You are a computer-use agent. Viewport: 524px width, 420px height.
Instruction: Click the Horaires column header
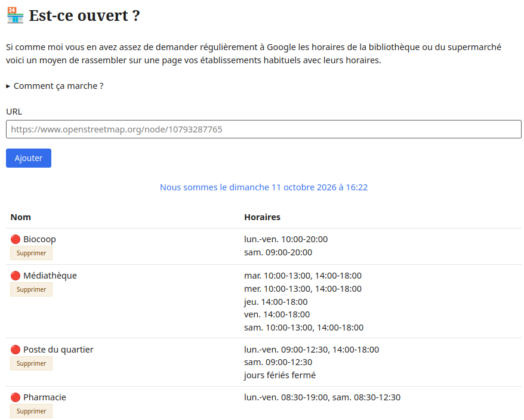tap(263, 217)
